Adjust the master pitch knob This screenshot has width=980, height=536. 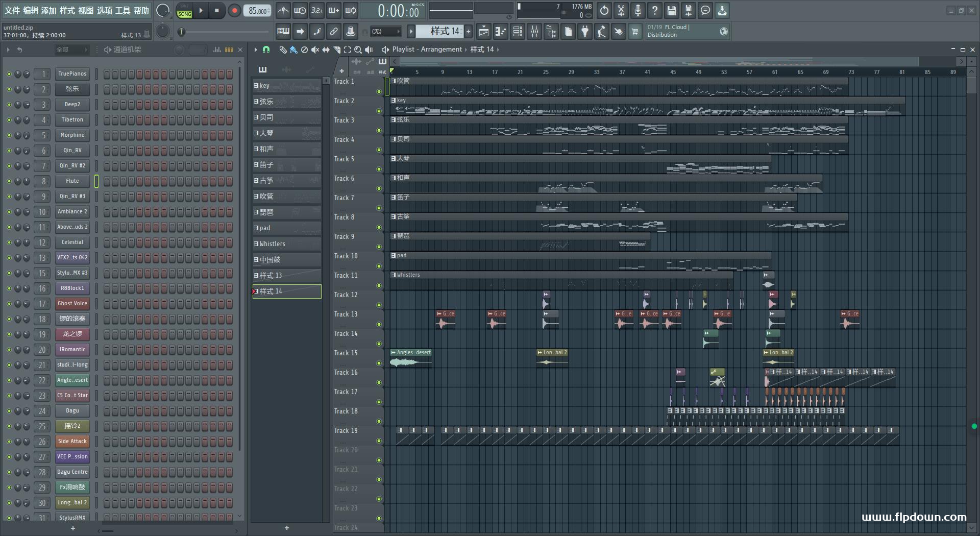162,32
